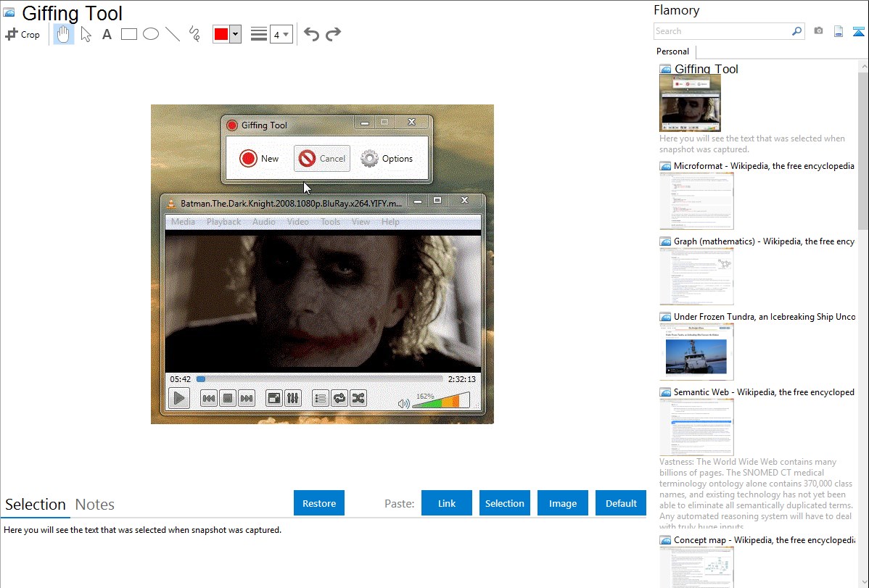Toggle VLC shuffle button
The width and height of the screenshot is (869, 588).
[x=358, y=398]
